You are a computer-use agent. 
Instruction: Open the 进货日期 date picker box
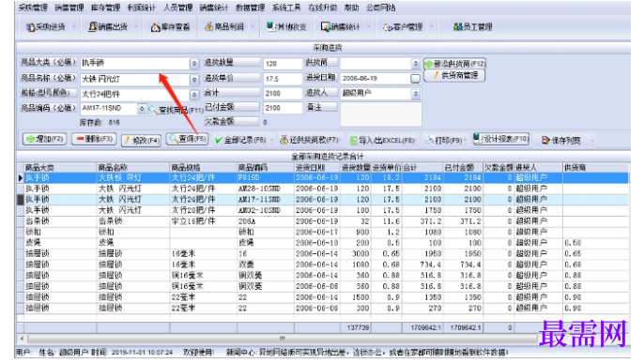click(415, 79)
